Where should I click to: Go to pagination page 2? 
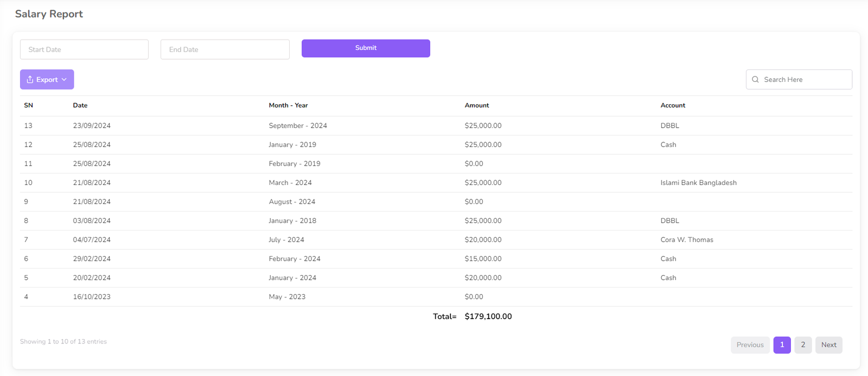coord(803,345)
